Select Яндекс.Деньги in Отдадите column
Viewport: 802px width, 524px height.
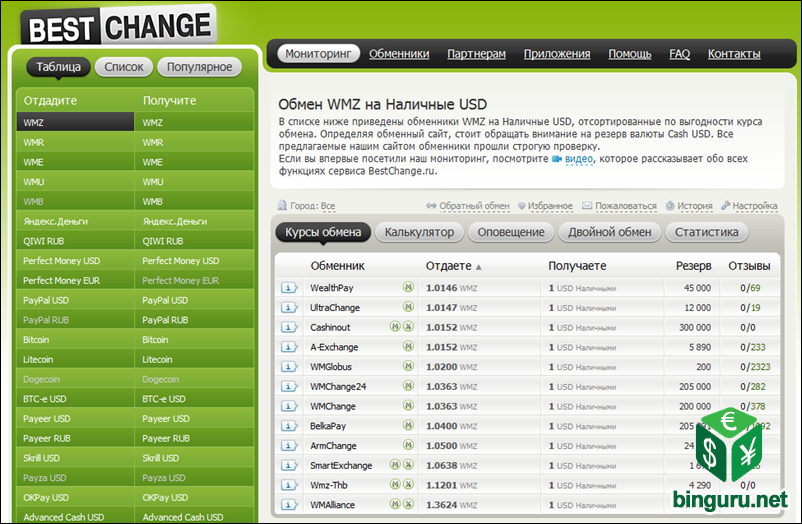click(75, 222)
